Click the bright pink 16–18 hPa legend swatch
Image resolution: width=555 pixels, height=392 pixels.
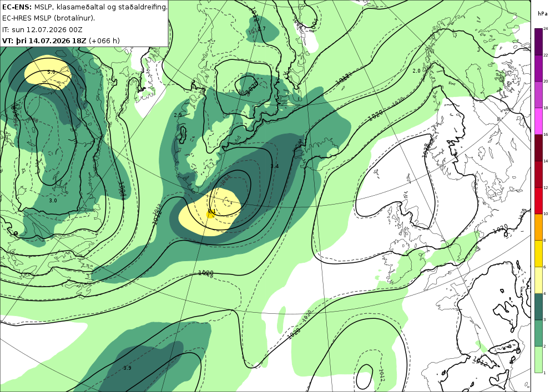point(538,121)
